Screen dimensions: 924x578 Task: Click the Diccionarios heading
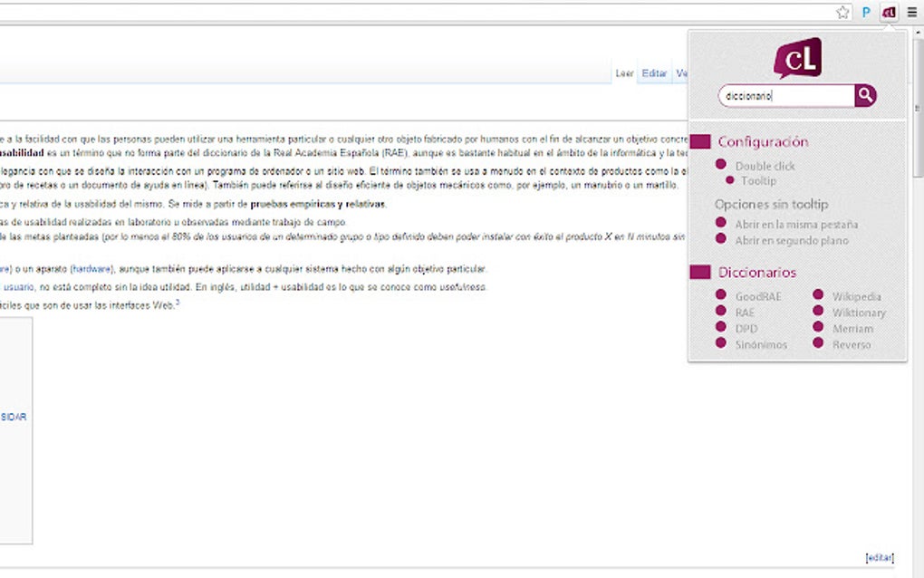756,272
